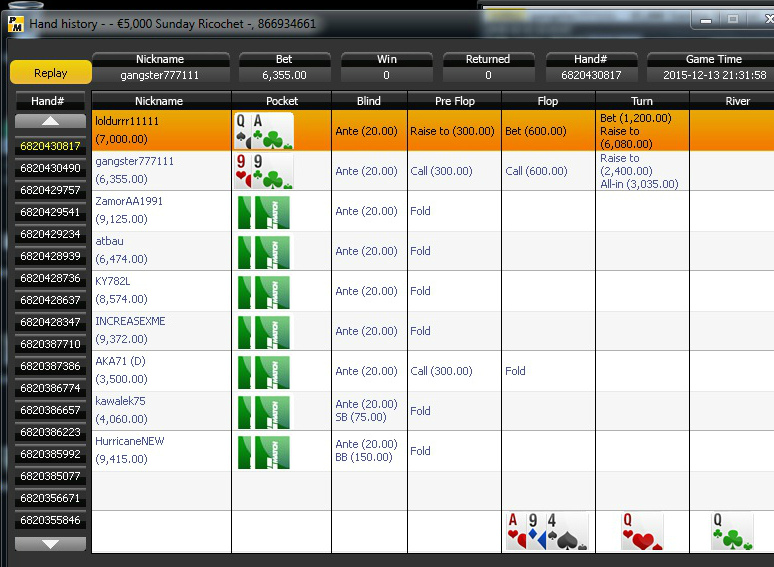This screenshot has width=774, height=567.
Task: Click HurricaneNEW's face-down pocket cards
Action: (x=264, y=452)
